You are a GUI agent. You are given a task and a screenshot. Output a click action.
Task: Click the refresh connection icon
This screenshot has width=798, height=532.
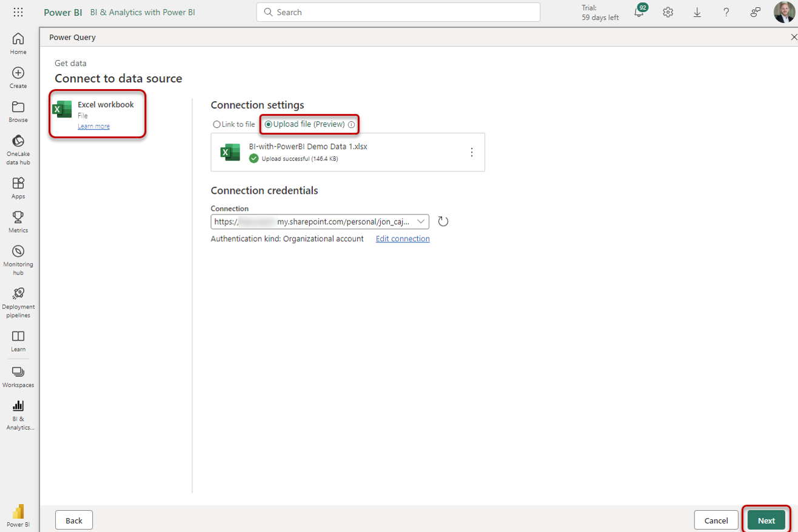(443, 222)
